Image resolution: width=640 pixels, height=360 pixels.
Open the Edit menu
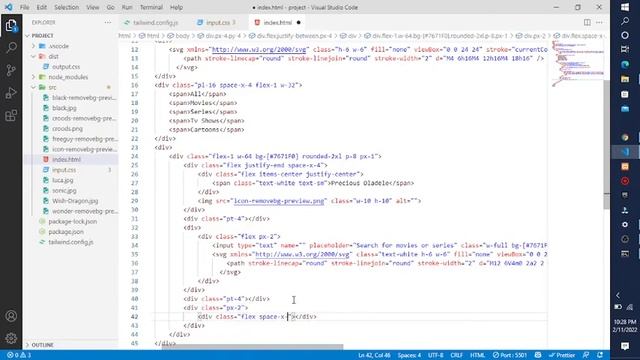point(41,7)
